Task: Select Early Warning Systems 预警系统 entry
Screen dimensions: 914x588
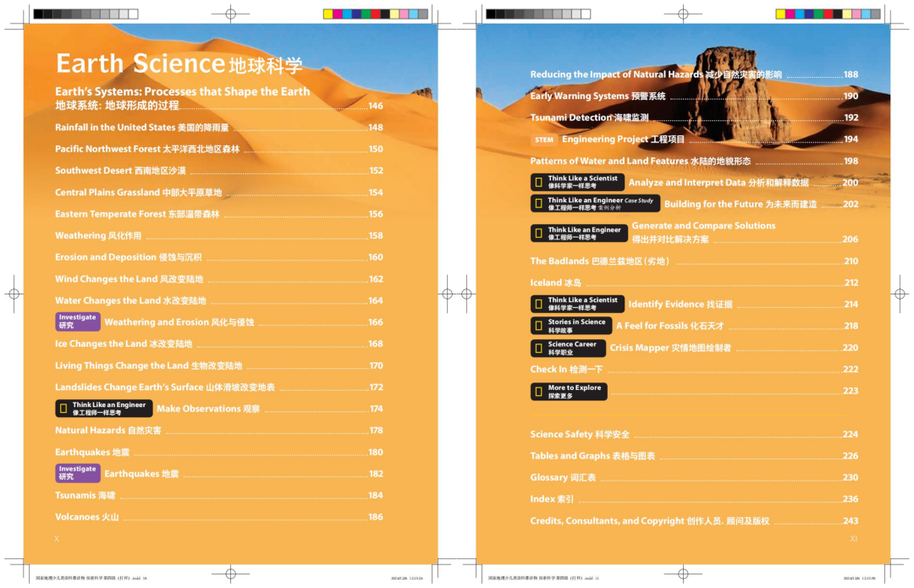Action: click(597, 96)
